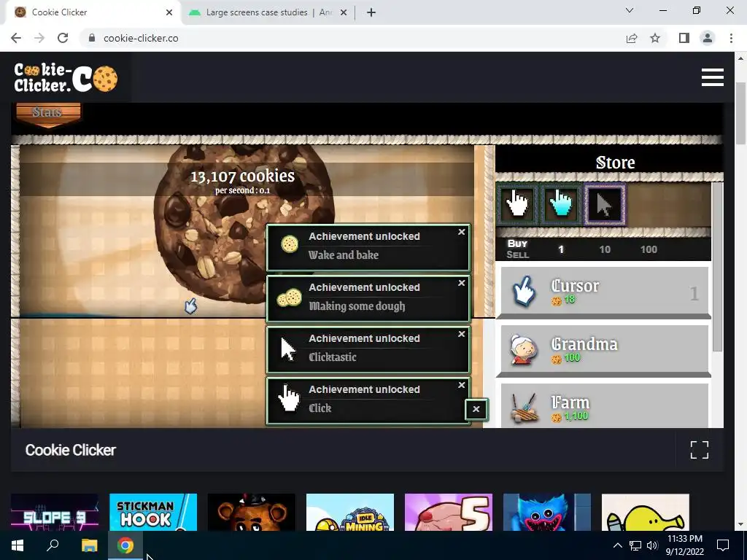The height and width of the screenshot is (560, 747).
Task: Bookmark this page with star
Action: click(655, 38)
